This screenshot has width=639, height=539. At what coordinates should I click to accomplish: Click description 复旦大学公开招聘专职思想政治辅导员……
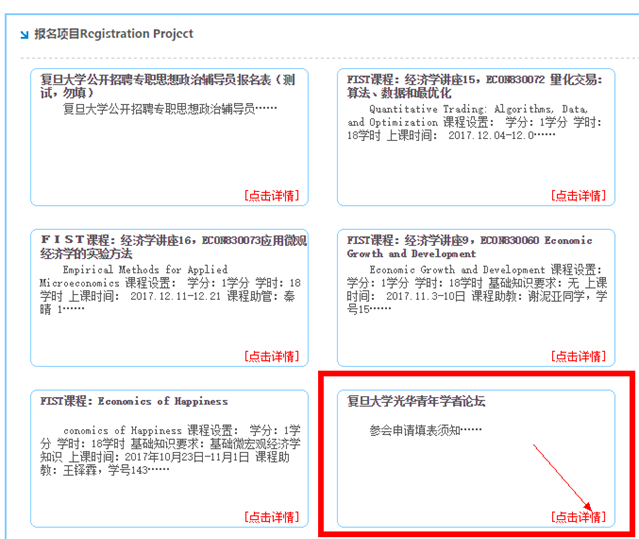(170, 109)
